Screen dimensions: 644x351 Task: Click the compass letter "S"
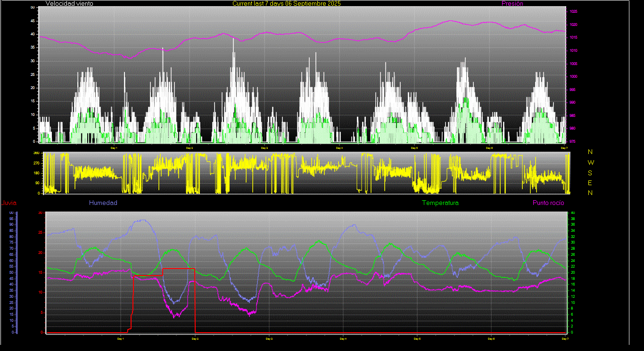pyautogui.click(x=590, y=172)
